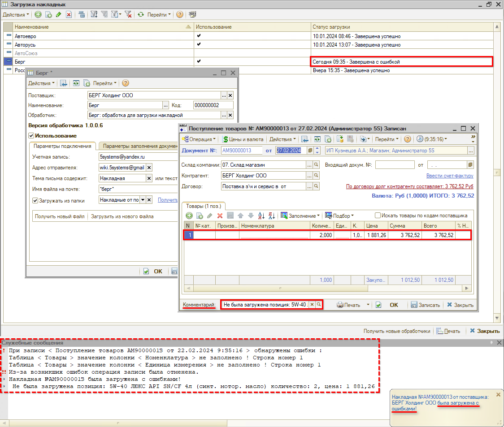This screenshot has width=504, height=427.
Task: Sort by Статус загрузки column header
Action: click(x=402, y=27)
